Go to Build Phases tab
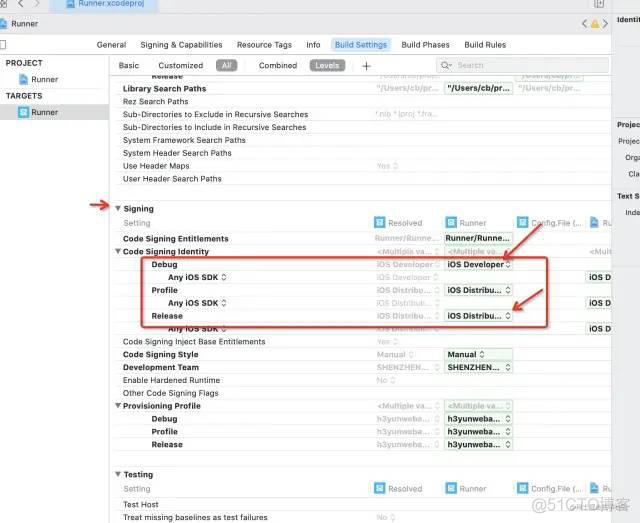The image size is (640, 523). 425,45
